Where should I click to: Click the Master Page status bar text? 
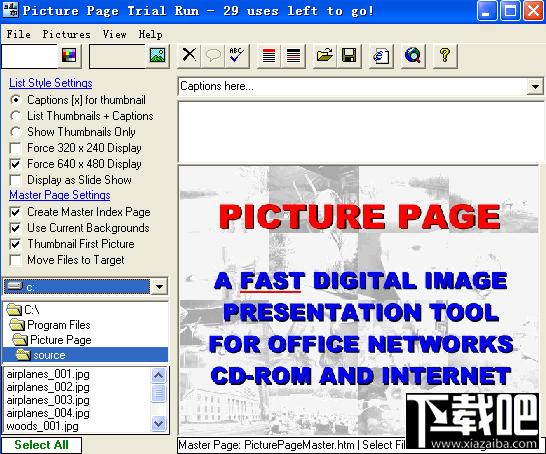(292, 445)
